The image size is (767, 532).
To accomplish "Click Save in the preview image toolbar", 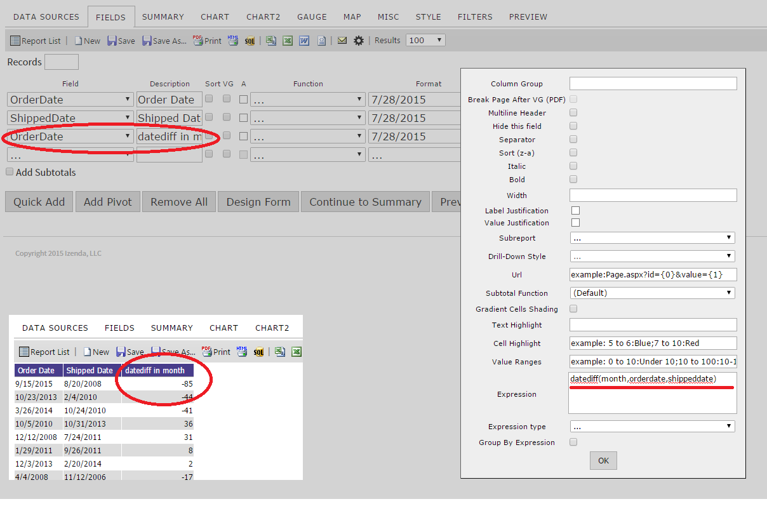I will [130, 352].
